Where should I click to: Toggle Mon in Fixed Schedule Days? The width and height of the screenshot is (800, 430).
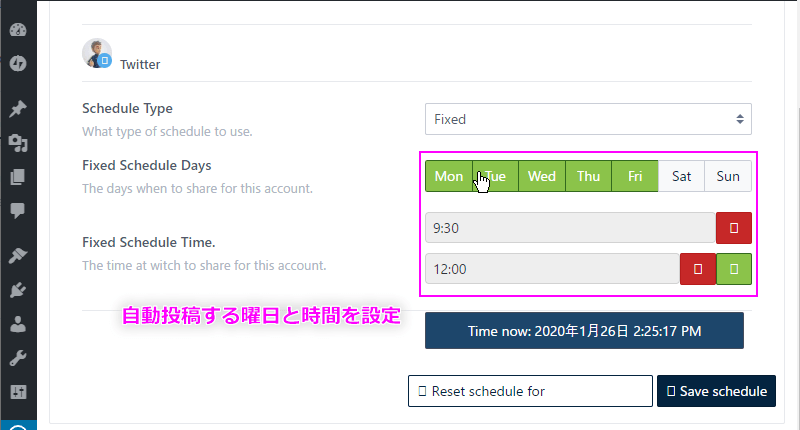(x=449, y=176)
